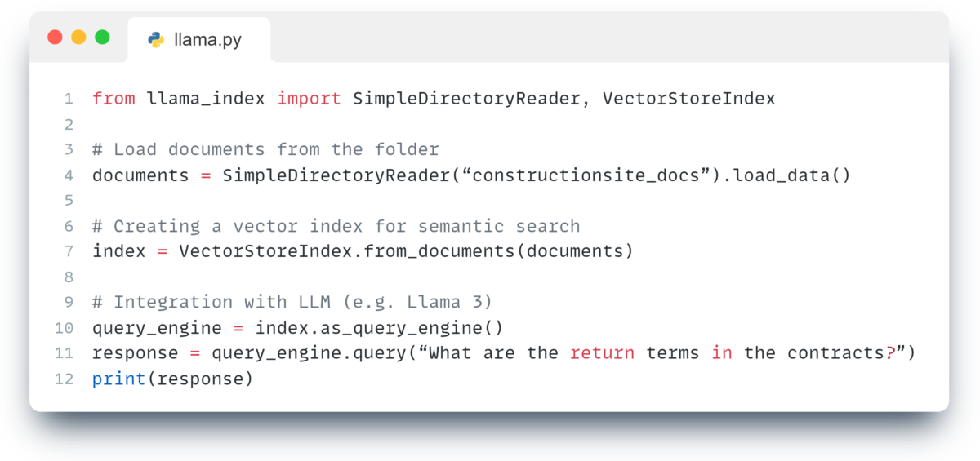Click the Python logo icon in the tab
The width and height of the screenshot is (980, 461).
[x=156, y=39]
